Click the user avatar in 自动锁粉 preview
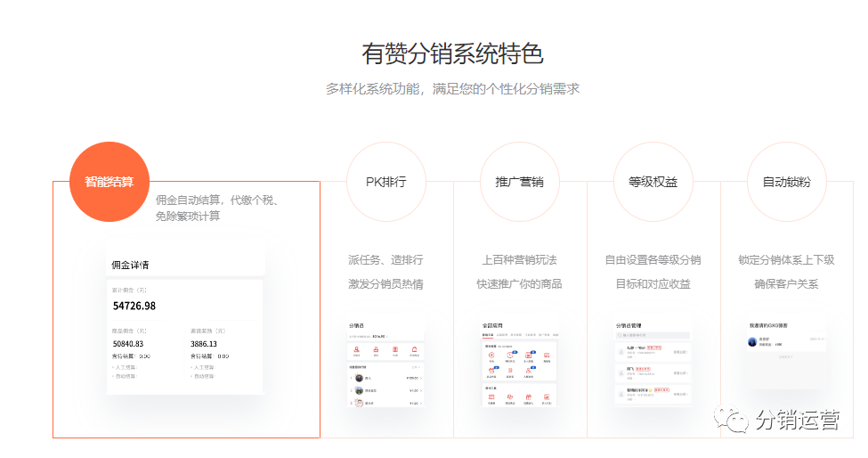This screenshot has width=868, height=458. coord(752,341)
